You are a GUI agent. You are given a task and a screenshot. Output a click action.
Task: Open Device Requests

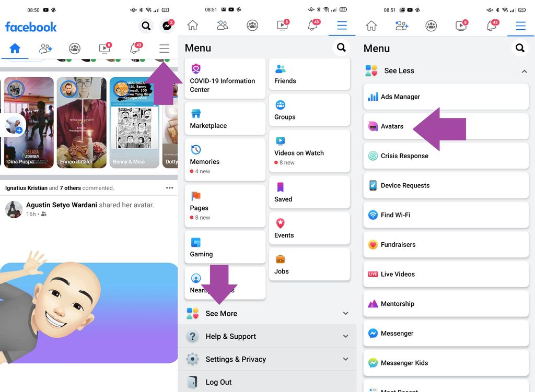coord(446,185)
